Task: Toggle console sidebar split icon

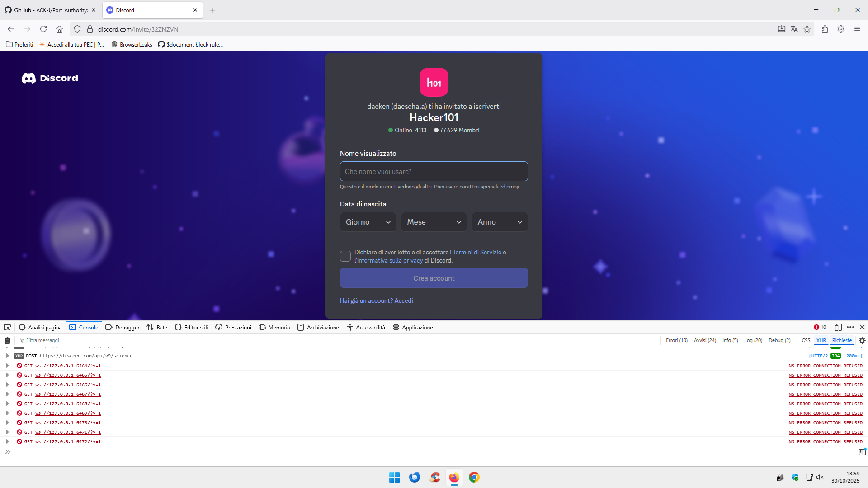Action: (862, 452)
